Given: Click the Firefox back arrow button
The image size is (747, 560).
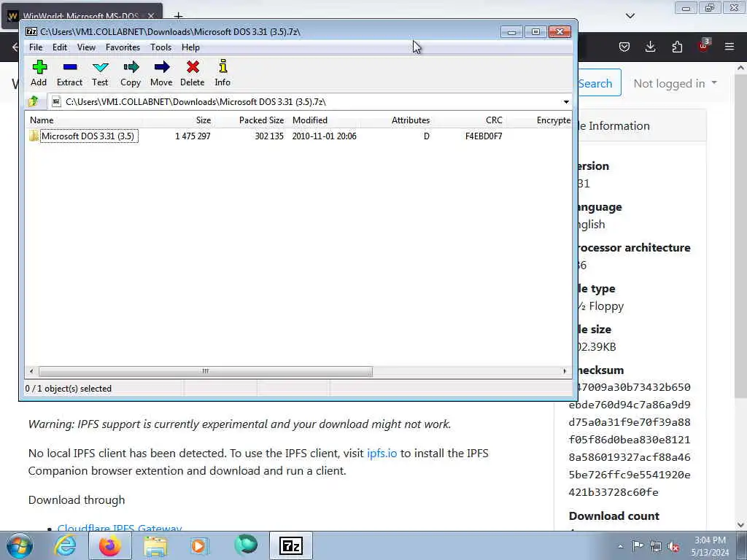Looking at the screenshot, I should click(15, 47).
